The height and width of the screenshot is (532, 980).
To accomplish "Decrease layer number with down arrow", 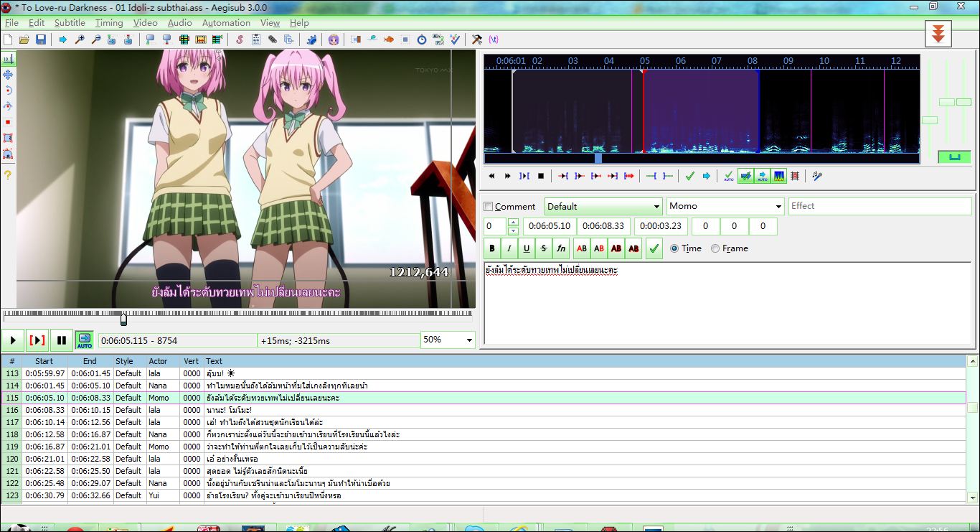I will click(x=513, y=230).
